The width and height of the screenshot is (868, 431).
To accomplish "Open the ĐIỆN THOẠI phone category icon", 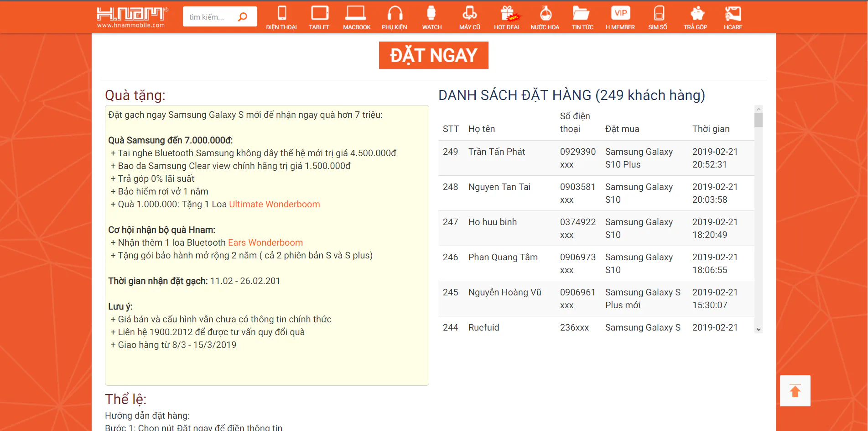I will pyautogui.click(x=281, y=13).
